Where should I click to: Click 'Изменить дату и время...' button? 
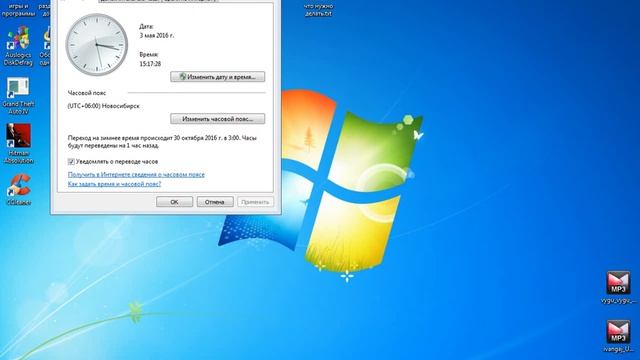click(x=218, y=77)
